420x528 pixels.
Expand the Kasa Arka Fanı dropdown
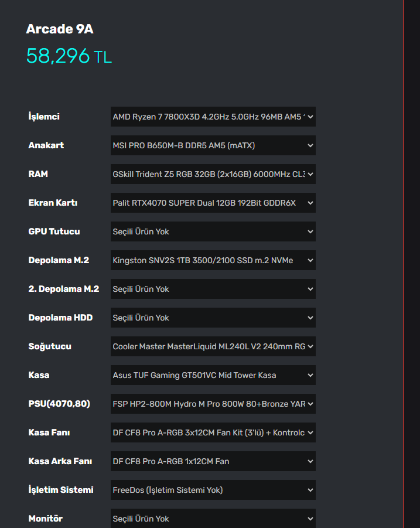click(213, 461)
